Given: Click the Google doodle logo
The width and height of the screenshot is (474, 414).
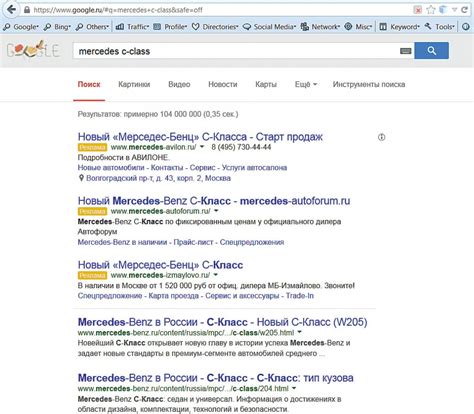Looking at the screenshot, I should point(33,50).
